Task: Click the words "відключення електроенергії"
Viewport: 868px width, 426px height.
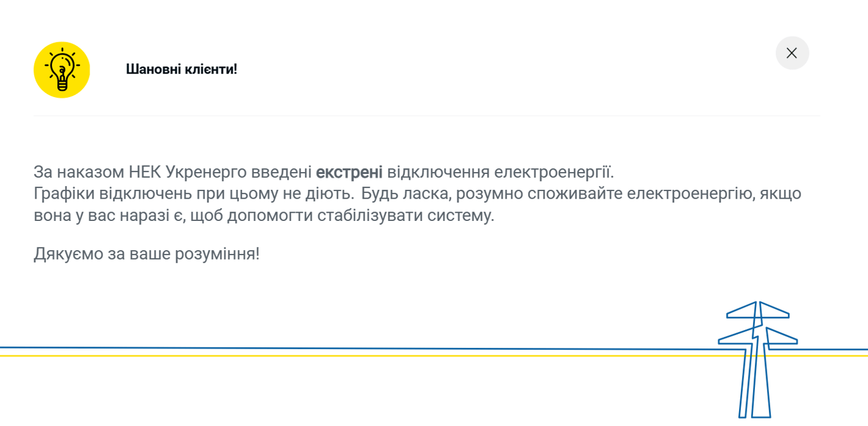Action: 501,172
